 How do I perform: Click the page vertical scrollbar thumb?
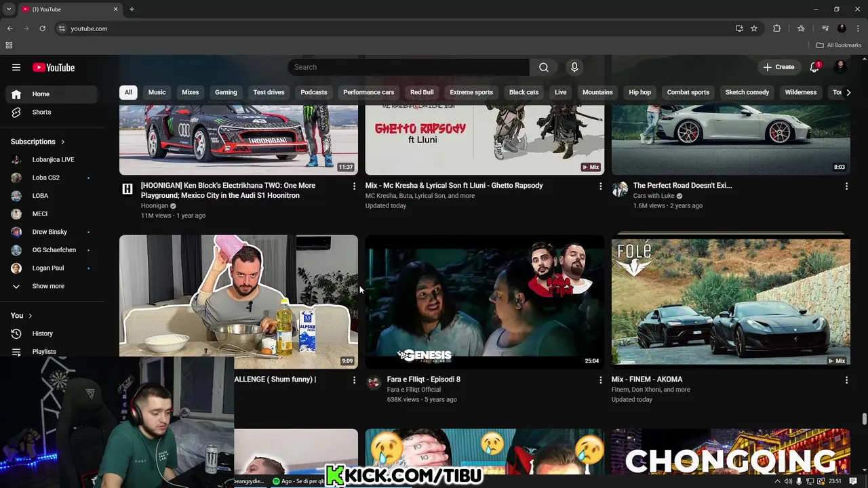pos(865,419)
